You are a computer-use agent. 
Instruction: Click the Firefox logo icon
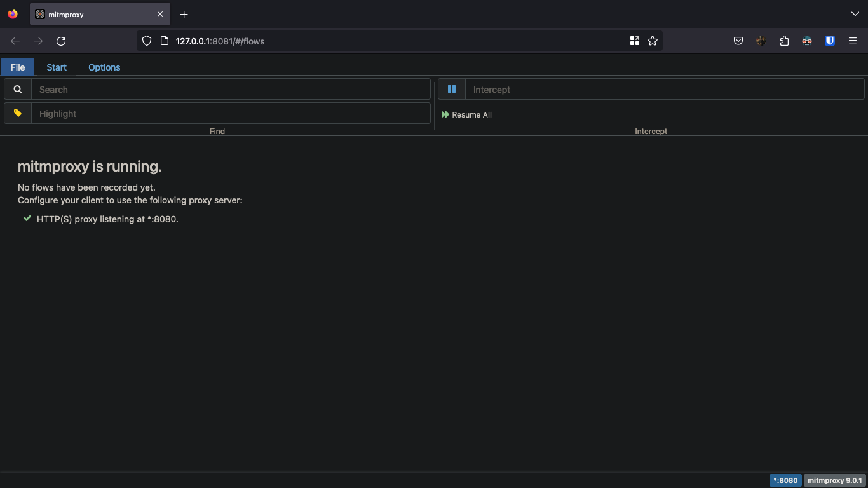[13, 14]
